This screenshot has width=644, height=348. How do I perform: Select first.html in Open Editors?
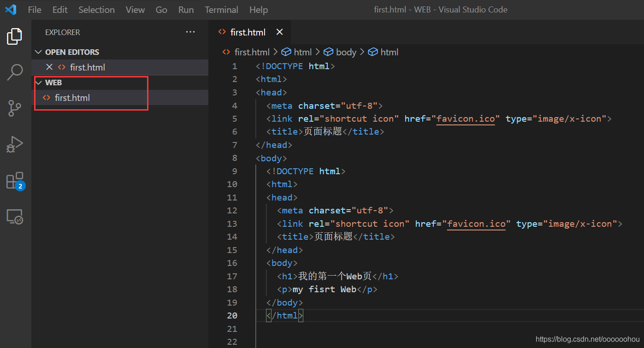click(120, 67)
